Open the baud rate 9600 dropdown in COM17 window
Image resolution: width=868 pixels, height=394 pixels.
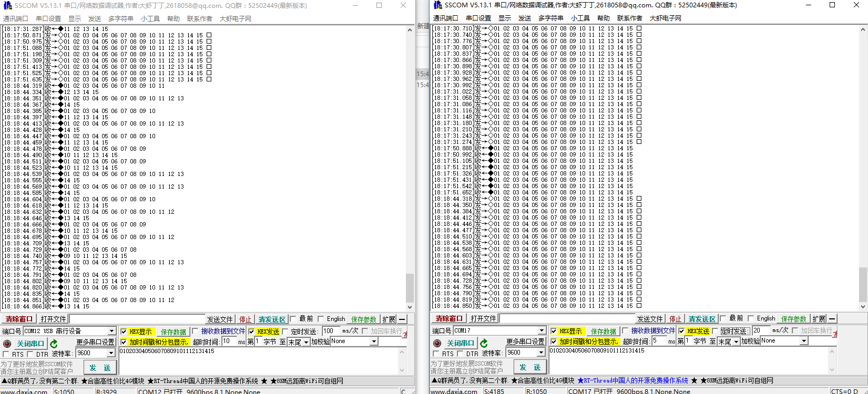pyautogui.click(x=541, y=353)
